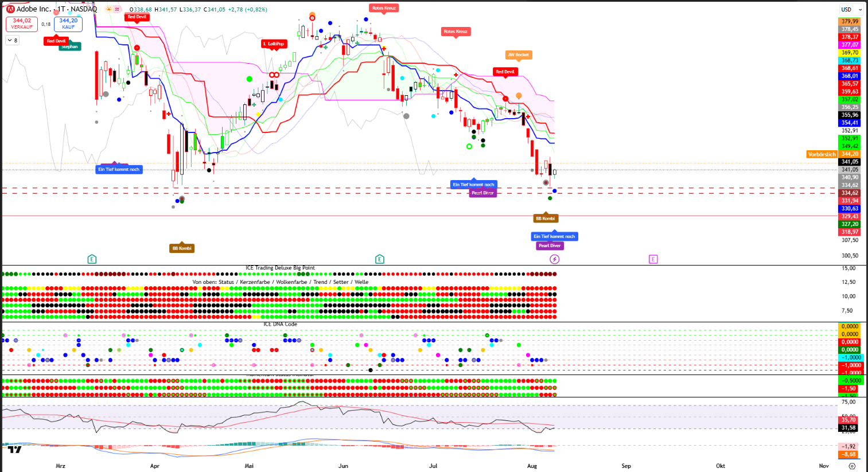Click the Aug label on the time axis
The image size is (868, 472).
tap(532, 466)
